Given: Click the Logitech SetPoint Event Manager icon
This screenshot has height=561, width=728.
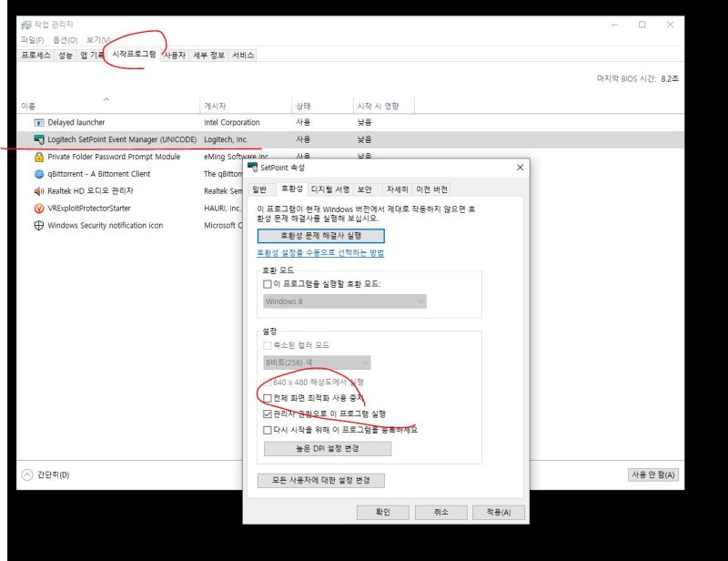Looking at the screenshot, I should 39,139.
